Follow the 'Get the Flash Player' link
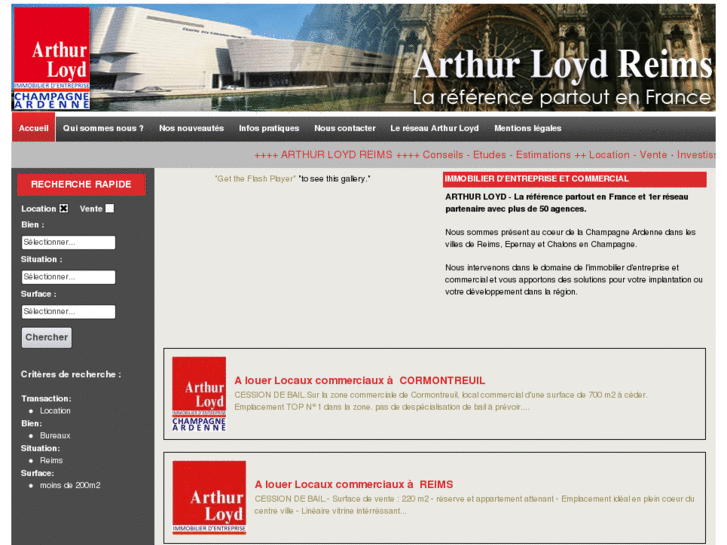The image size is (727, 545). 255,179
